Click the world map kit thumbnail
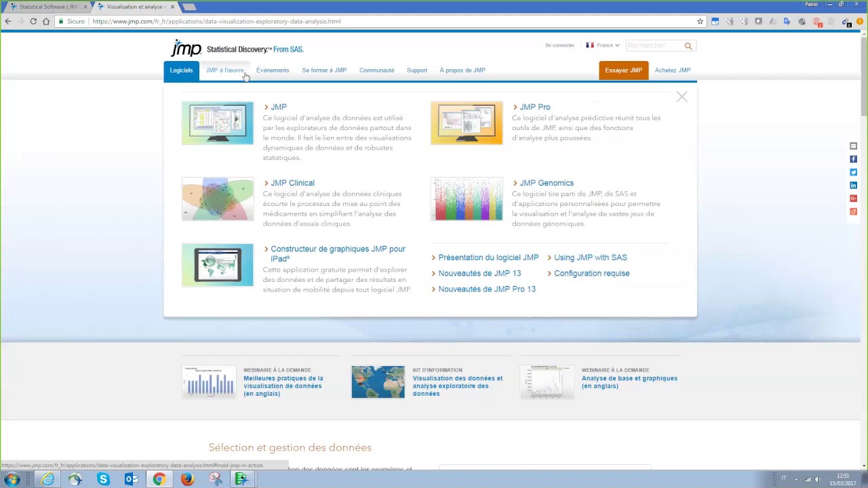 point(378,382)
